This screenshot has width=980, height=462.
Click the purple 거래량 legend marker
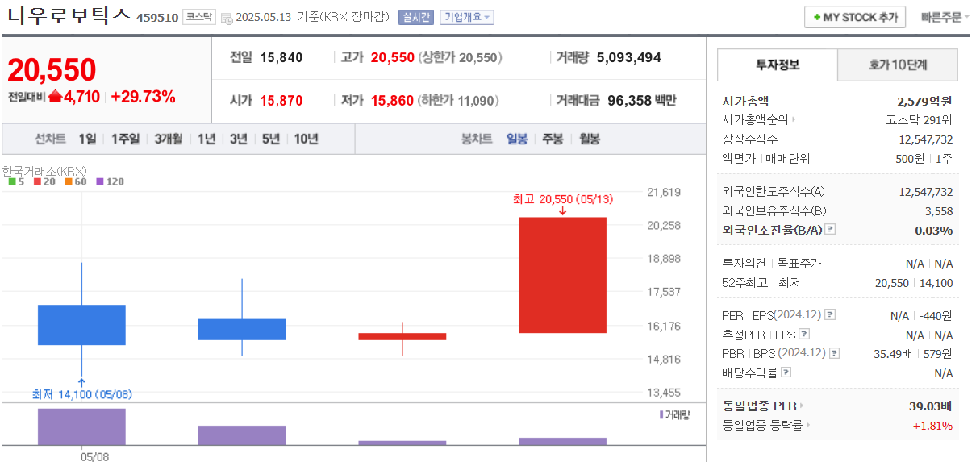coord(662,414)
